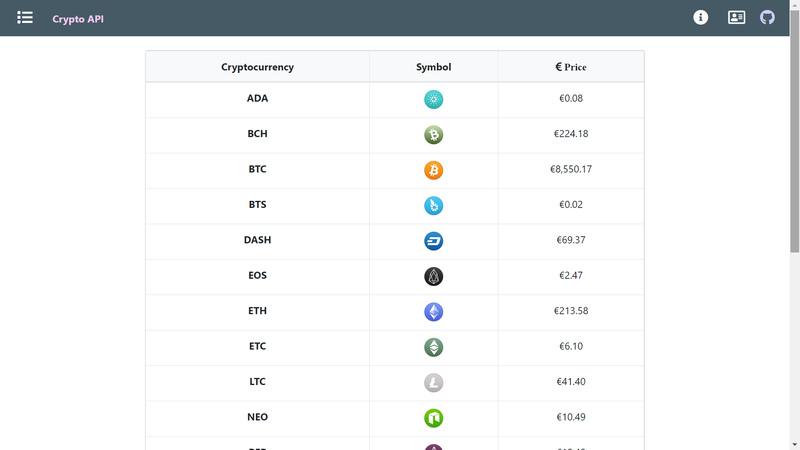Click the LTC price €41.40
800x450 pixels.
[x=571, y=382]
